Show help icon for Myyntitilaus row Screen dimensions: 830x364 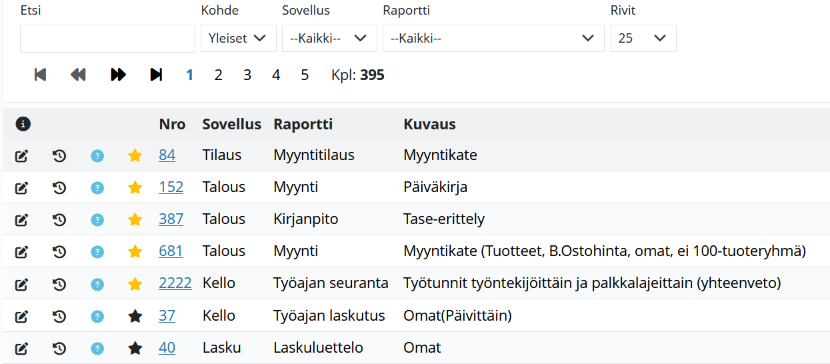pyautogui.click(x=97, y=156)
